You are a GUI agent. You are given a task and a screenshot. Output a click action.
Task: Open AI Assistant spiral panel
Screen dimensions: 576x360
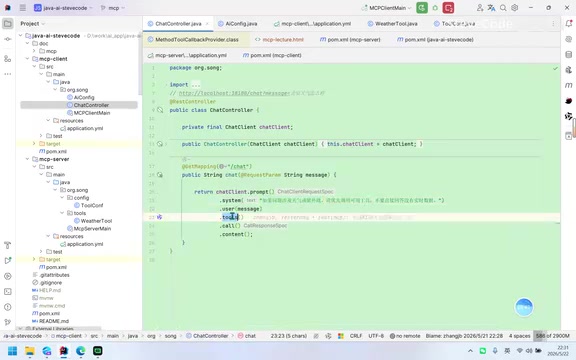569,39
